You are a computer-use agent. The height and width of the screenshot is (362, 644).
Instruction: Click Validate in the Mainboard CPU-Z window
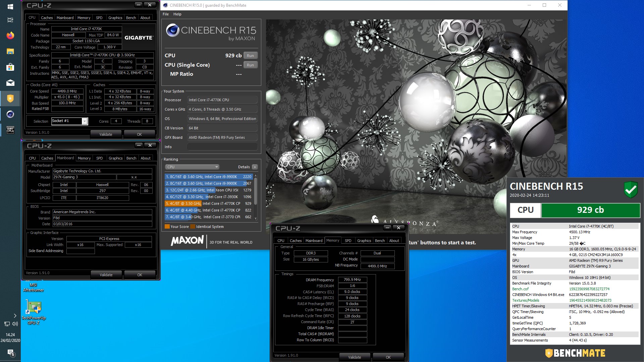coord(106,275)
